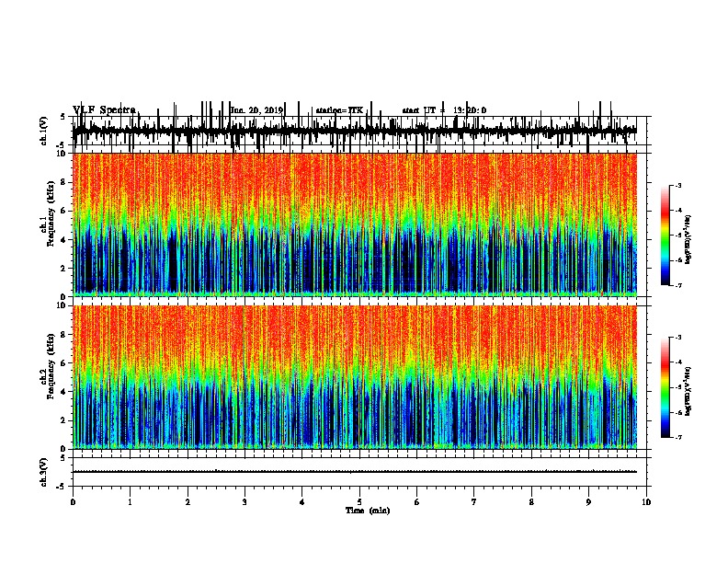The height and width of the screenshot is (563, 728).
Task: Click time axis tick label "5"
Action: 359,501
